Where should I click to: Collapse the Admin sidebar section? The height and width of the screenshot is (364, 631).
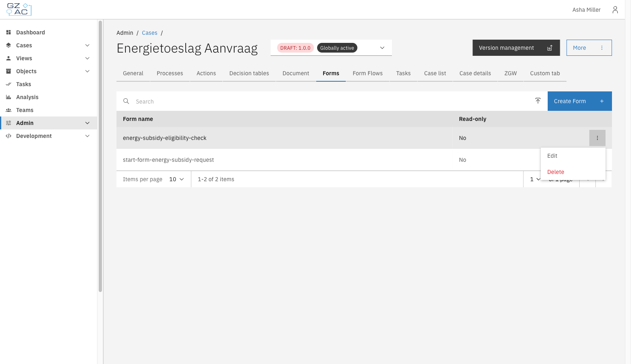pyautogui.click(x=87, y=123)
